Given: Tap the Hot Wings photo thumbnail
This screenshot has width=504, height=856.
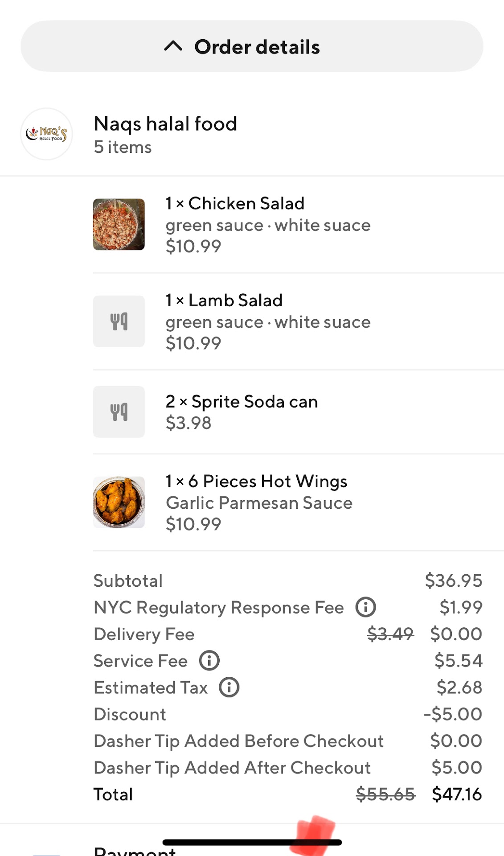Looking at the screenshot, I should click(x=119, y=502).
